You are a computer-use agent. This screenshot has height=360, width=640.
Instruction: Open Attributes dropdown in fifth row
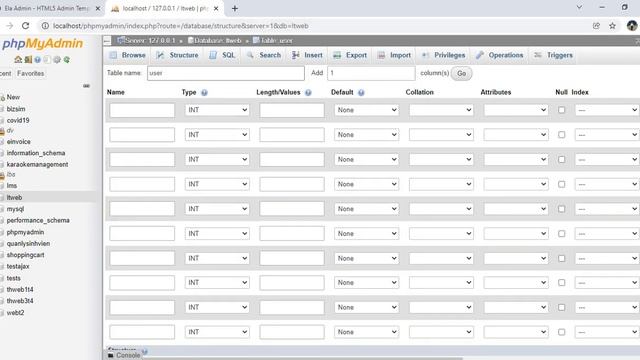coord(516,209)
